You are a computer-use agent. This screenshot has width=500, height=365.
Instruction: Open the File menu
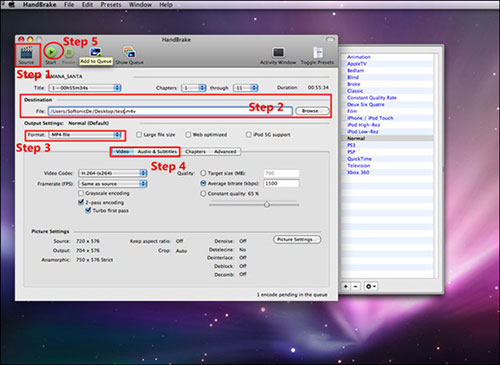[69, 5]
